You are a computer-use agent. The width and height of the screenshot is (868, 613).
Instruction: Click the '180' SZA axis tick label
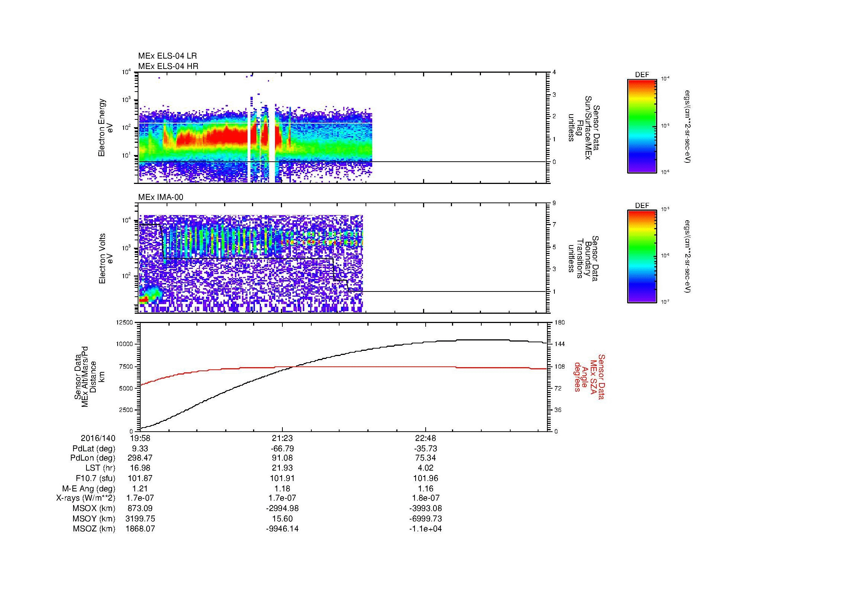559,323
